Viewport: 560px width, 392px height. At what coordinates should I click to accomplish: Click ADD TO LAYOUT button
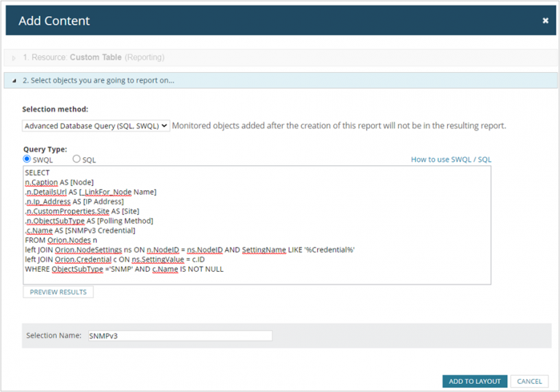(x=475, y=381)
